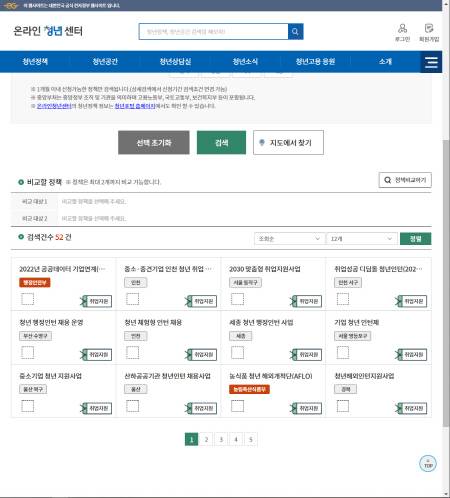Click 취업지원 tag on 농식품 청년 해외개척단 card
The width and height of the screenshot is (450, 498).
click(x=306, y=408)
